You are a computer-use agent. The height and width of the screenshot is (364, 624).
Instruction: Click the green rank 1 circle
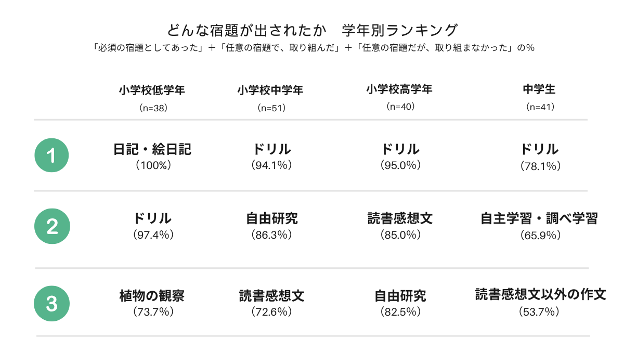[52, 156]
